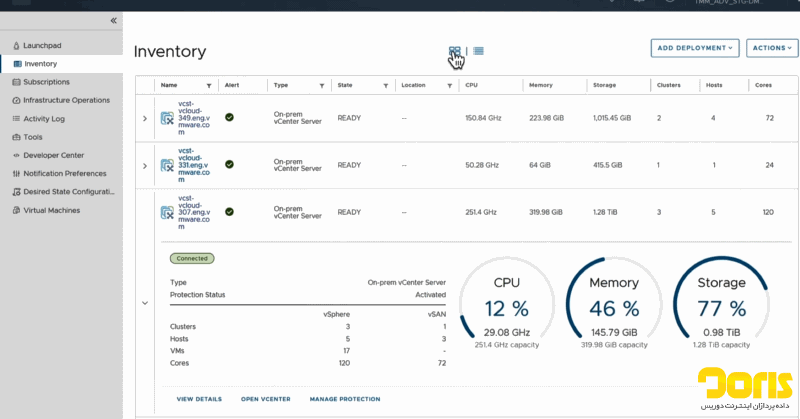Click the 1,015.45 GiB storage value
This screenshot has height=419, width=800.
(x=612, y=118)
